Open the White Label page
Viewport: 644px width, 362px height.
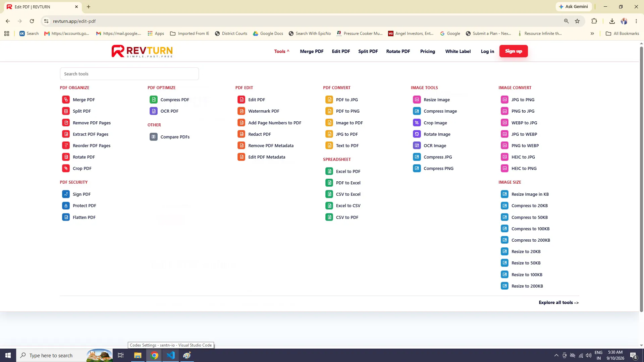coord(458,51)
